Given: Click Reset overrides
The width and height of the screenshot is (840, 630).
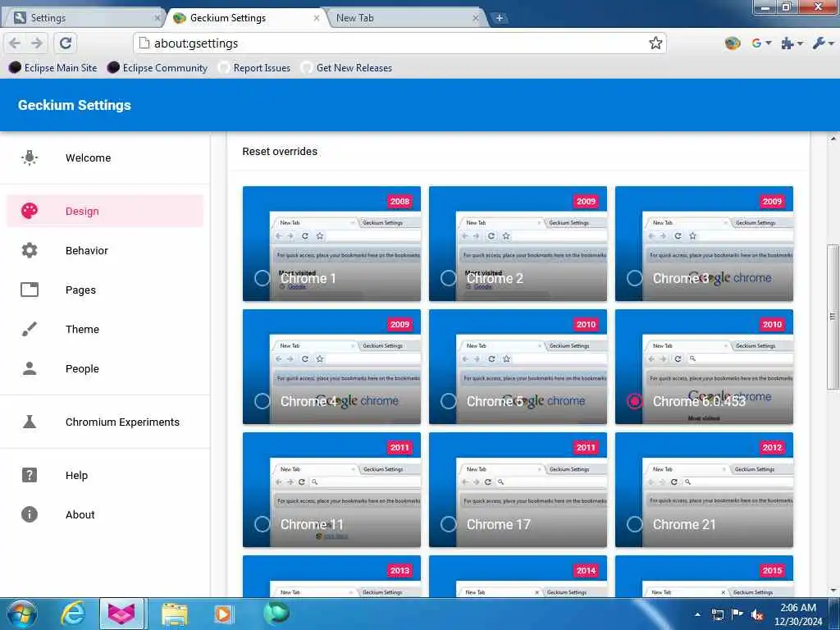Looking at the screenshot, I should coord(280,151).
